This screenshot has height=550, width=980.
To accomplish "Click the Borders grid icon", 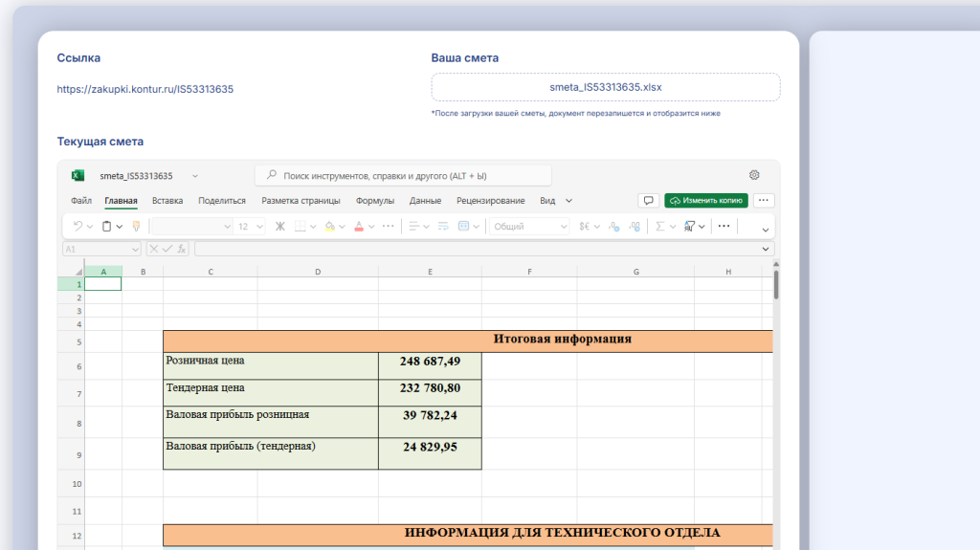I will pos(301,227).
